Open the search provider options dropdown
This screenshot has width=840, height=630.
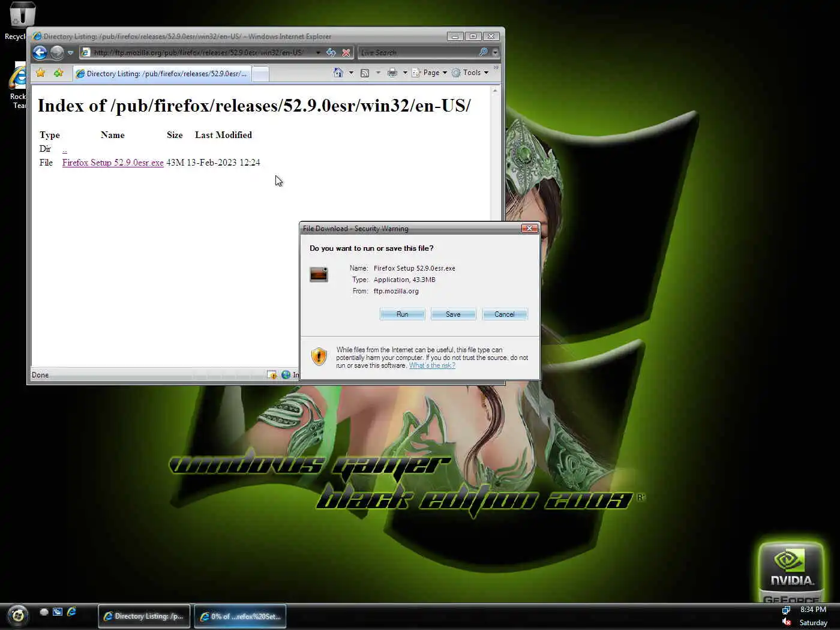point(495,53)
